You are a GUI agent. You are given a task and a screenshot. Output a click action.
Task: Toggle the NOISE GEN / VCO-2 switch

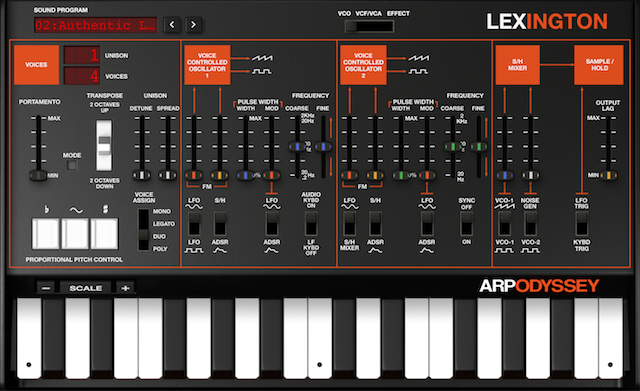(531, 224)
